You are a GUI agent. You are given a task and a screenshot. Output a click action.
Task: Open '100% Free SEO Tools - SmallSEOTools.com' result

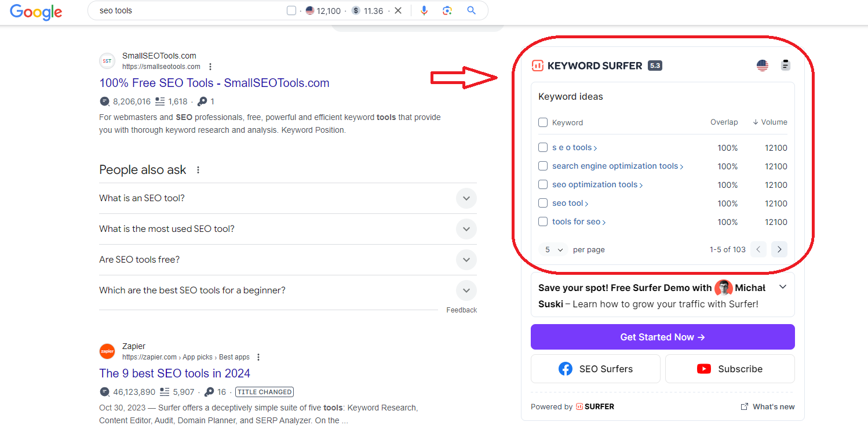point(214,83)
